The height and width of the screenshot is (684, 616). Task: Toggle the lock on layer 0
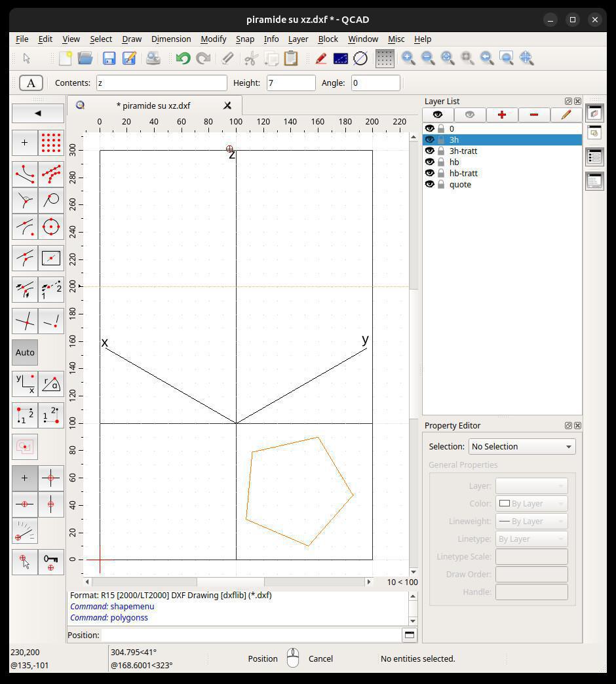point(441,128)
